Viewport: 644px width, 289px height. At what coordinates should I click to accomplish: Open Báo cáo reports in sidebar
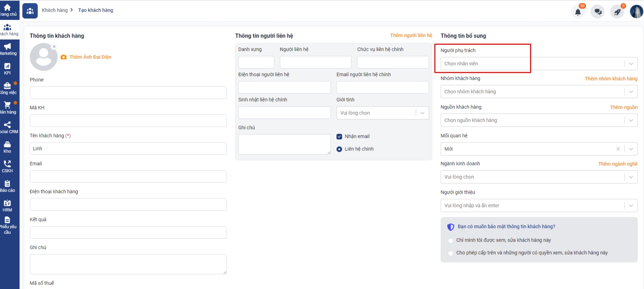(x=7, y=186)
